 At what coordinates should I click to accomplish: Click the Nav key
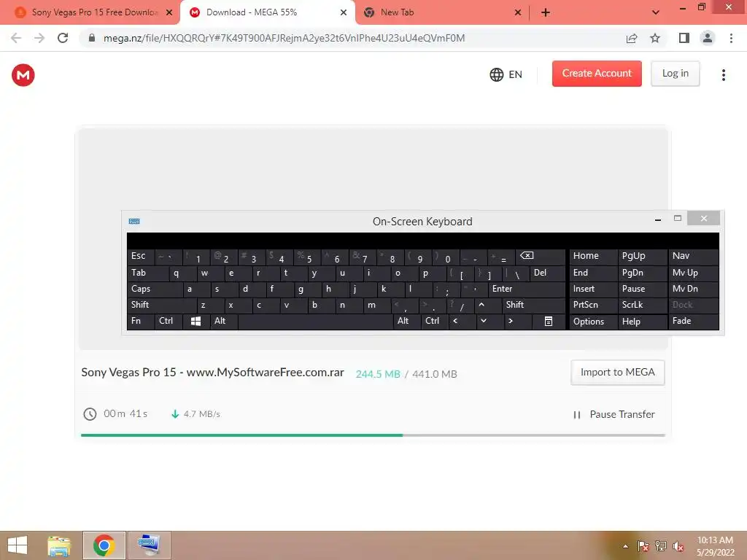click(x=693, y=257)
